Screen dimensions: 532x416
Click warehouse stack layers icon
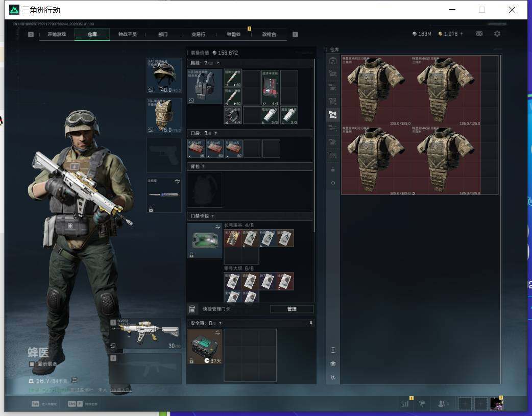pyautogui.click(x=333, y=364)
